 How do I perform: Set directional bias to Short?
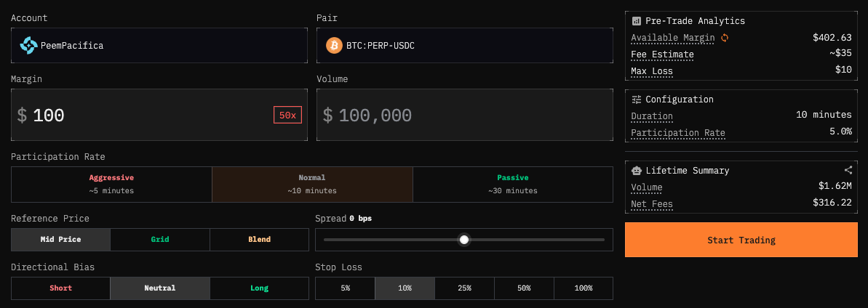point(60,288)
